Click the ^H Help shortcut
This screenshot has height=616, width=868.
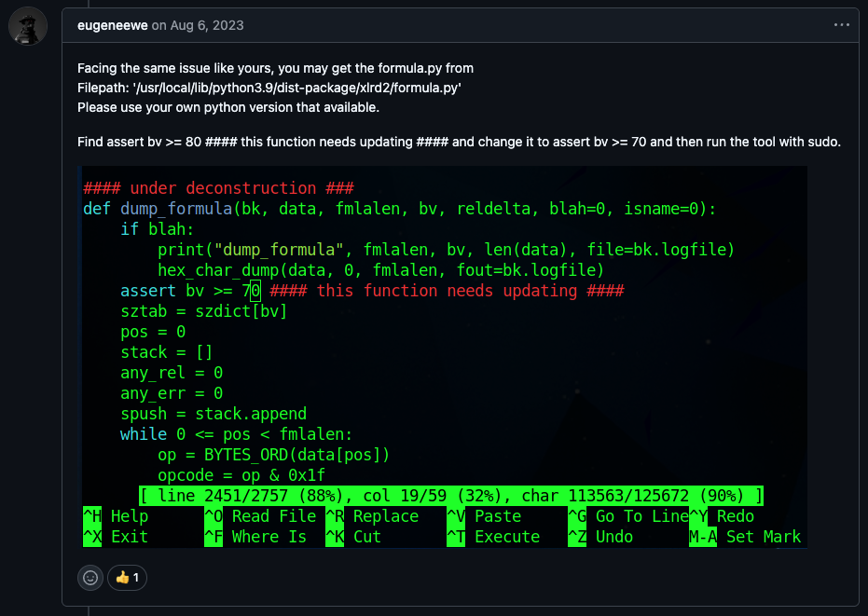pyautogui.click(x=116, y=516)
